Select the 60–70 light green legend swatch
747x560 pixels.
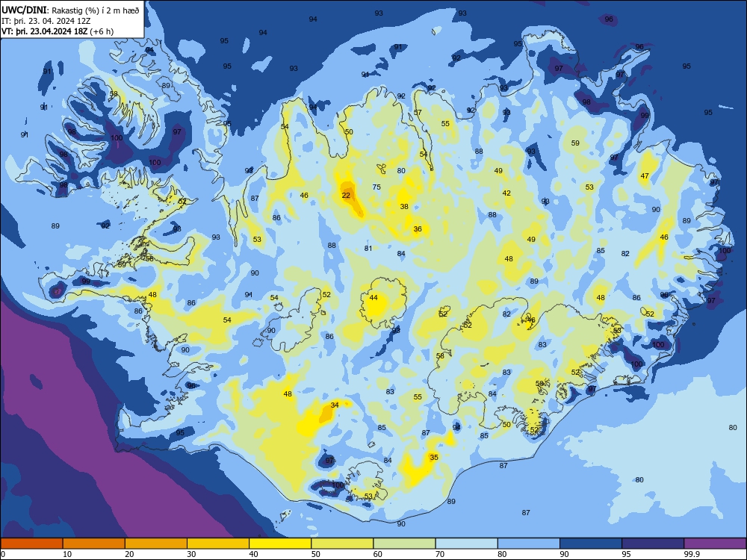click(404, 544)
